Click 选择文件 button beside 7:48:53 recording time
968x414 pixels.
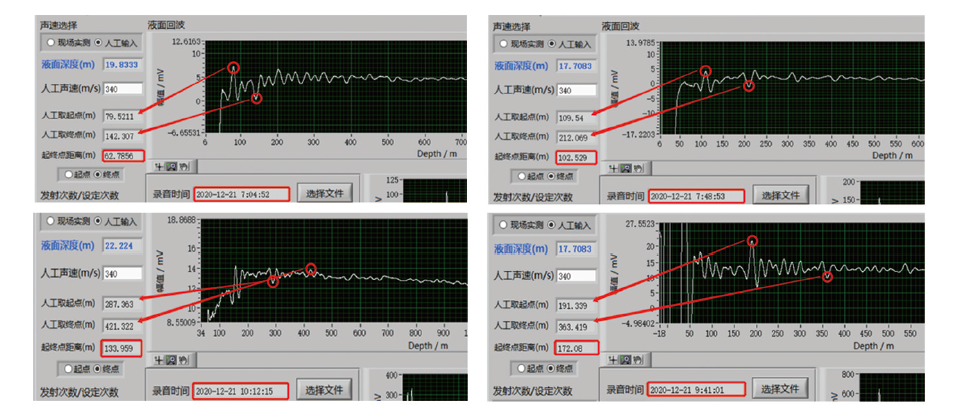coord(780,196)
